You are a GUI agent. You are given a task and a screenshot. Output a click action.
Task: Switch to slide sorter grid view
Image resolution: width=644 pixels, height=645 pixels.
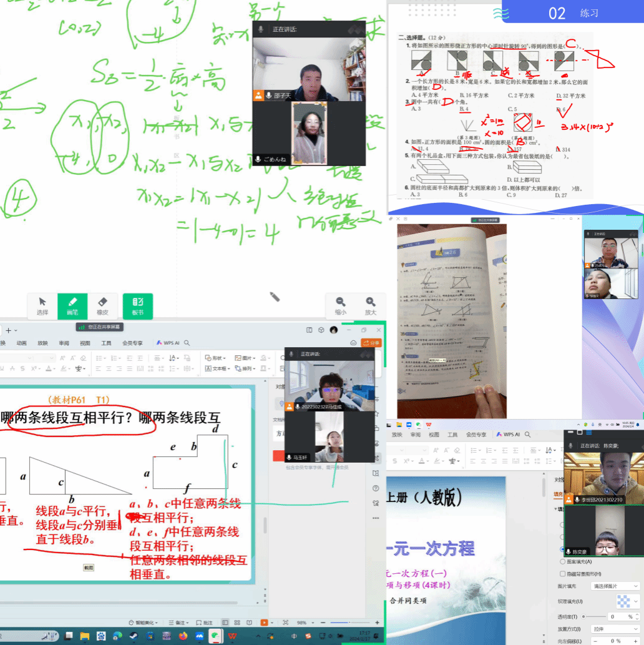pyautogui.click(x=237, y=623)
